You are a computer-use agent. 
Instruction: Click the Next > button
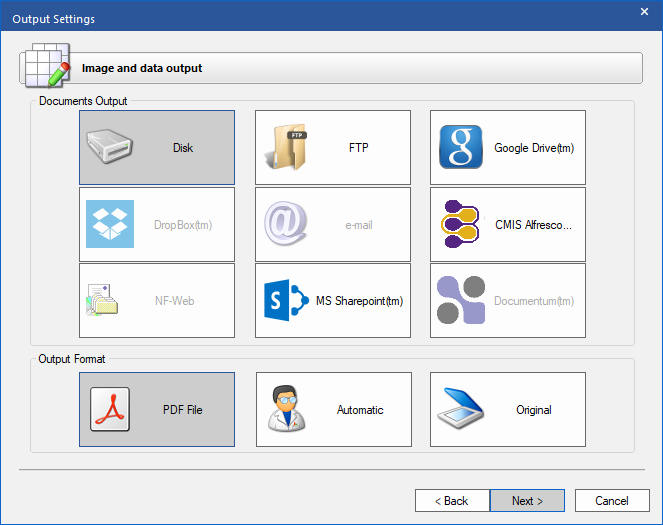tap(527, 501)
